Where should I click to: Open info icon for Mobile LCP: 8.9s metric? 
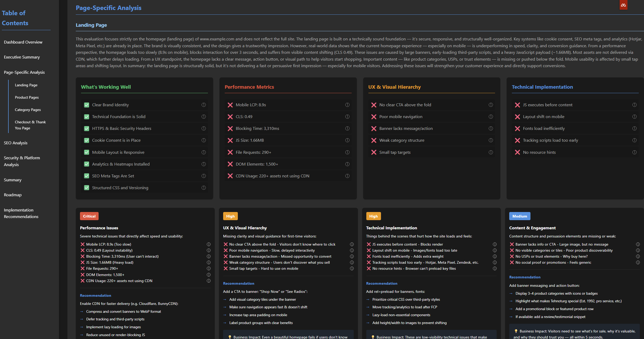(x=347, y=105)
